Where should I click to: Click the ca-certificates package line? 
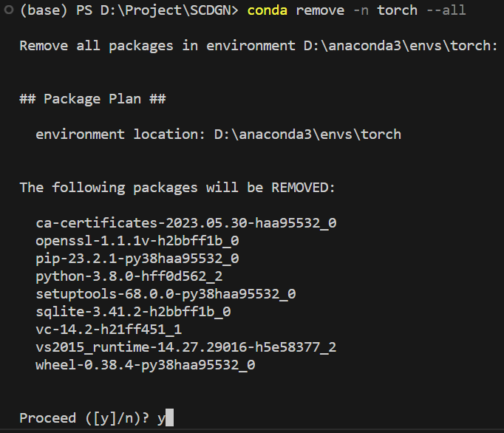(186, 222)
